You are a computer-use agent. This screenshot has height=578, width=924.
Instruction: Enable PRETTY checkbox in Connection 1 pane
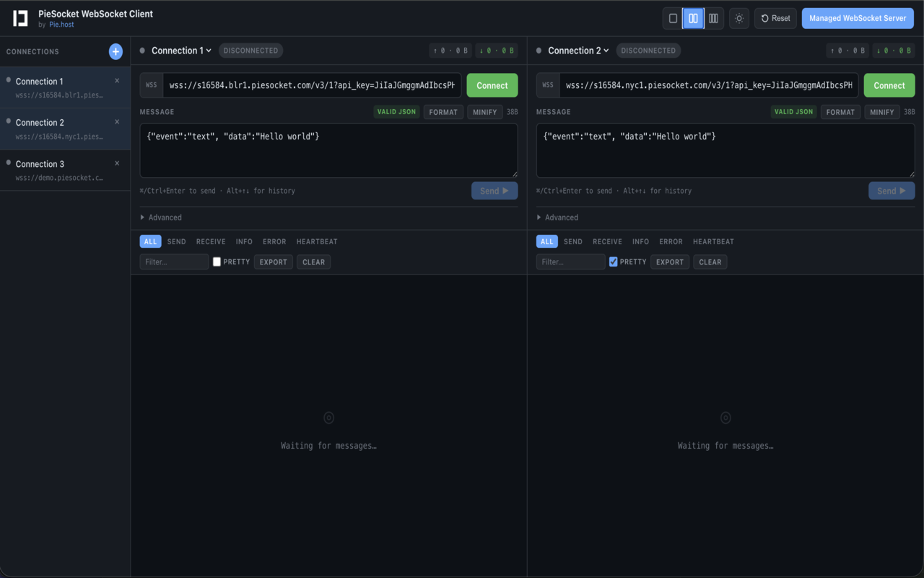[x=217, y=262]
